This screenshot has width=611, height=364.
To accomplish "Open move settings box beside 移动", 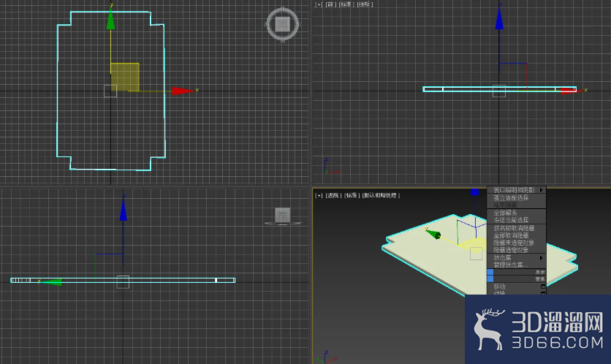I will point(543,287).
